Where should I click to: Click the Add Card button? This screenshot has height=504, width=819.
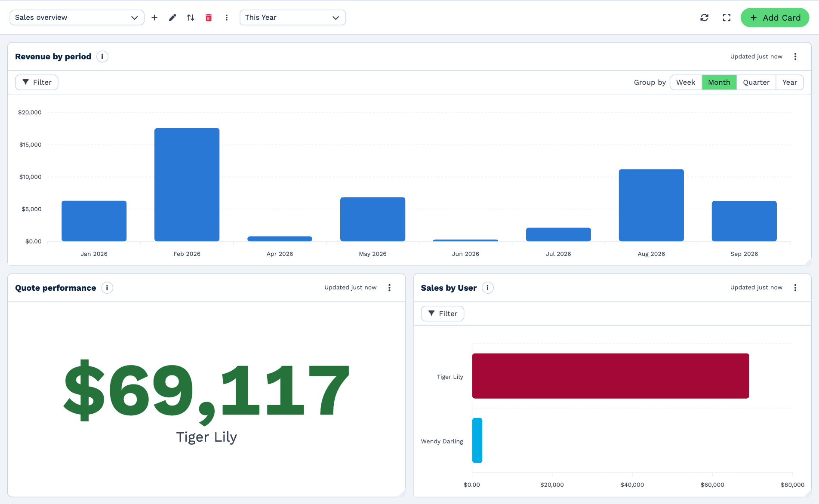(x=775, y=18)
